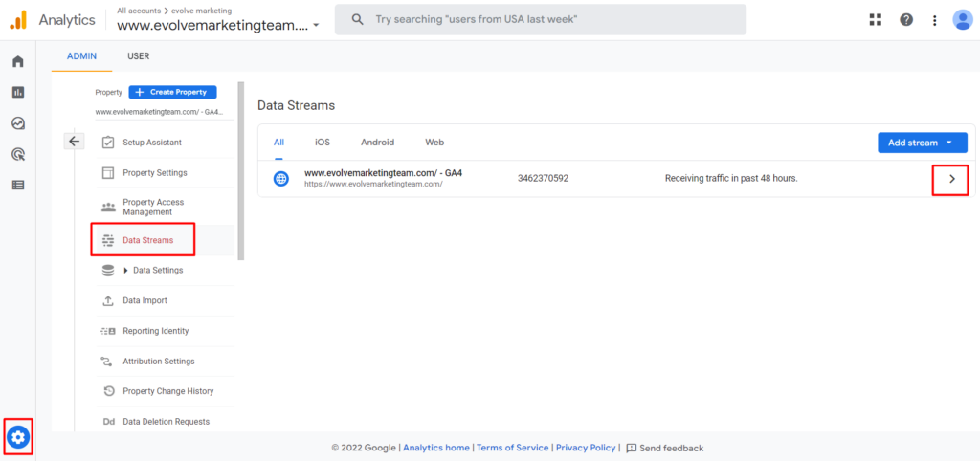Switch to the ADMIN tab
This screenshot has height=461, width=980.
[82, 56]
